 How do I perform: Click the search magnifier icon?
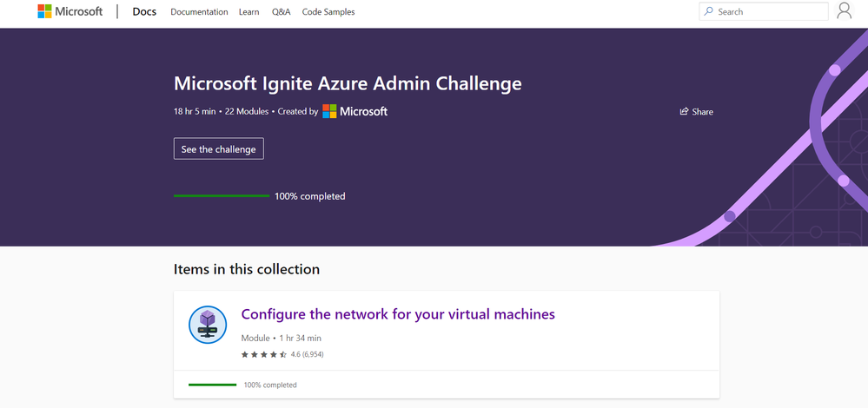(x=709, y=11)
